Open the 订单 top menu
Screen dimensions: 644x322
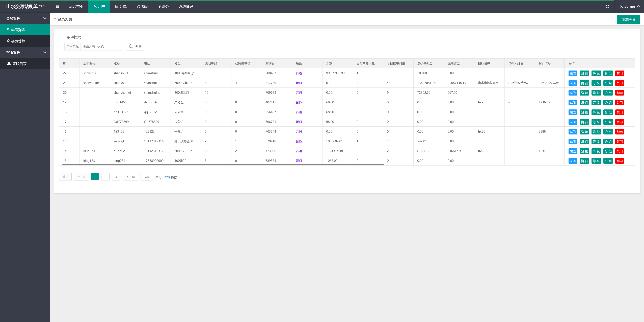click(x=121, y=7)
